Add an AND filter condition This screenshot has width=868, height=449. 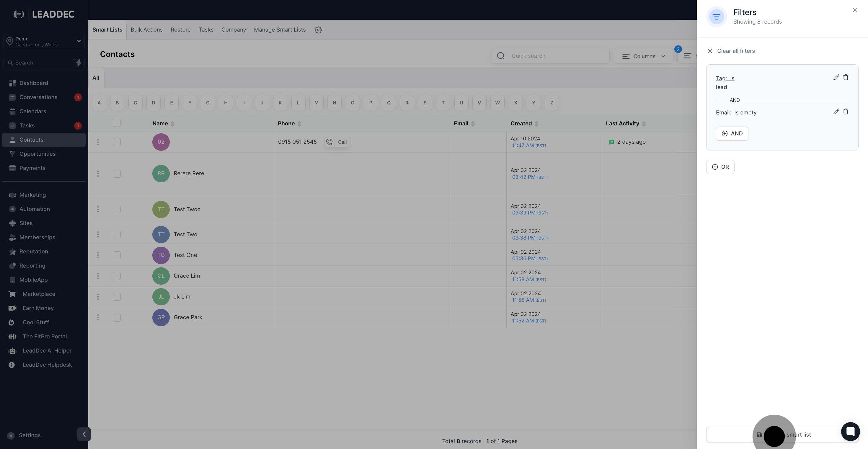click(x=732, y=134)
